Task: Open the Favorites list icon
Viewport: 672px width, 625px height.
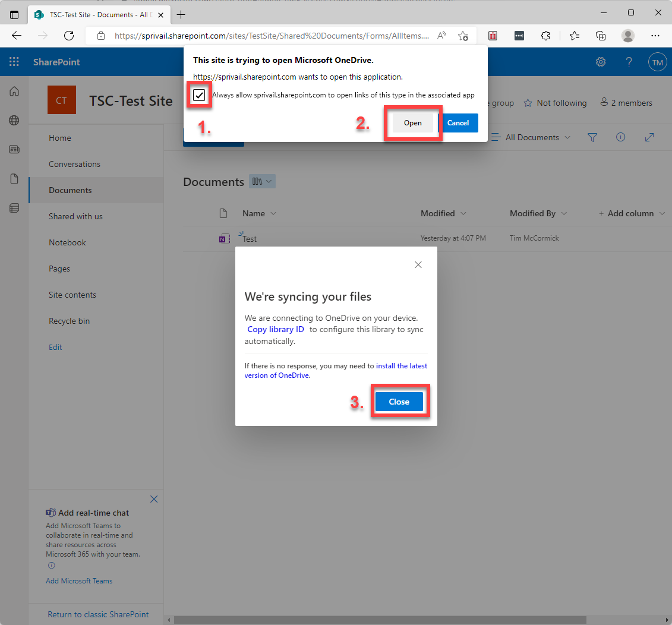Action: tap(575, 36)
